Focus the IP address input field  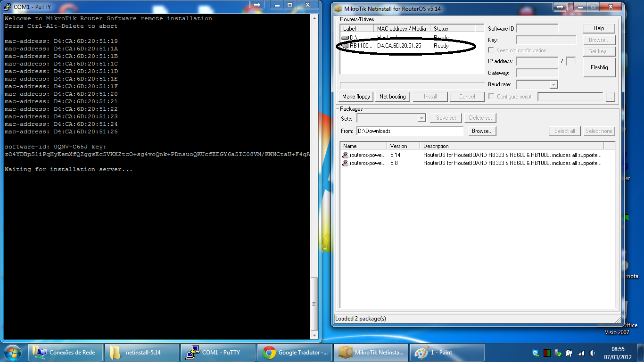click(x=537, y=61)
